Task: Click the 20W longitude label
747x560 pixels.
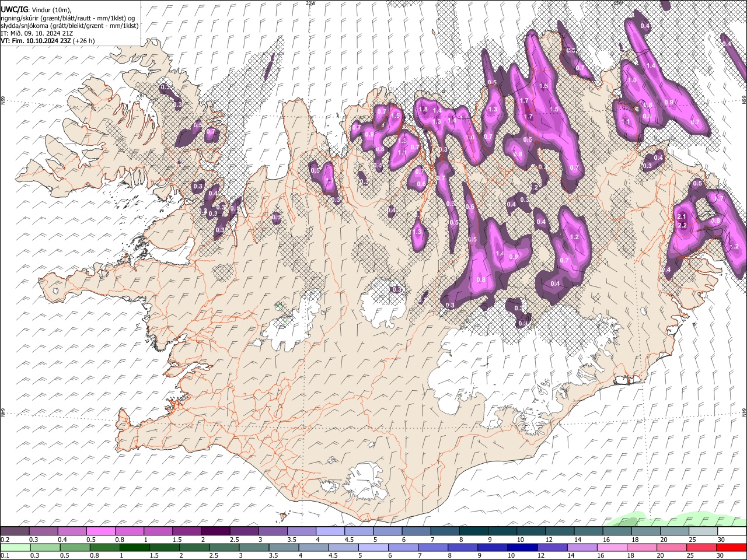Action: click(310, 3)
